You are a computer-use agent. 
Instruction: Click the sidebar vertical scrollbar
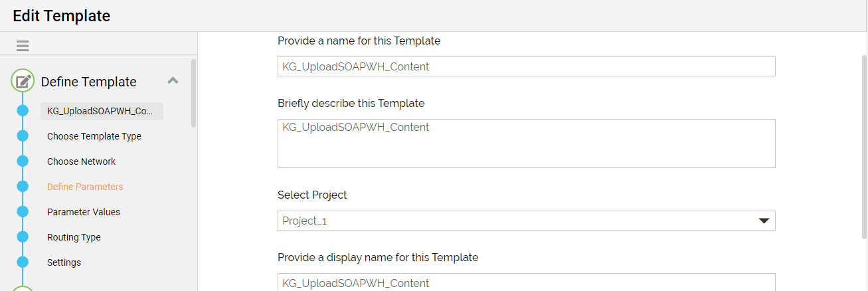click(x=193, y=93)
